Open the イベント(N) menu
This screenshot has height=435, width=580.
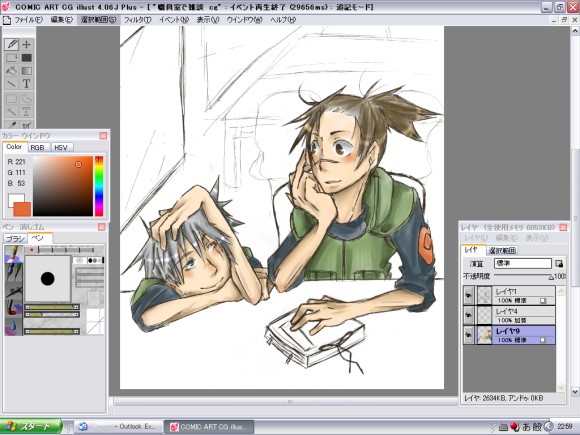point(174,20)
